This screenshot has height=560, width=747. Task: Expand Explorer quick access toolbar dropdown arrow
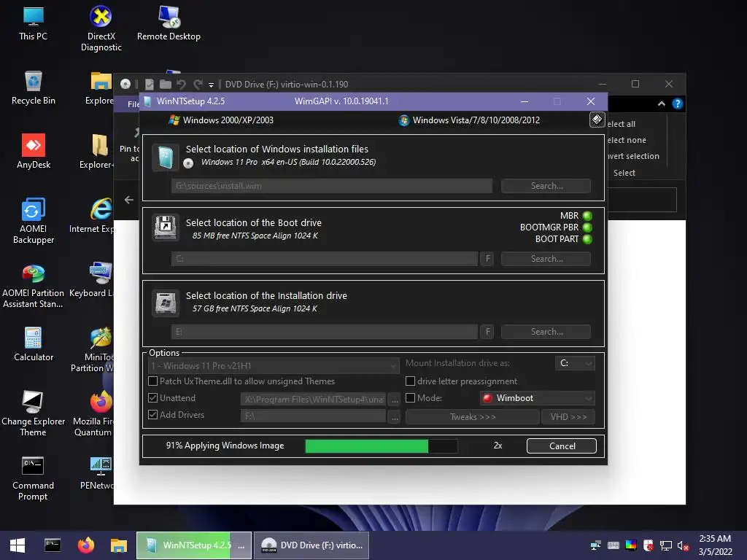pos(211,85)
